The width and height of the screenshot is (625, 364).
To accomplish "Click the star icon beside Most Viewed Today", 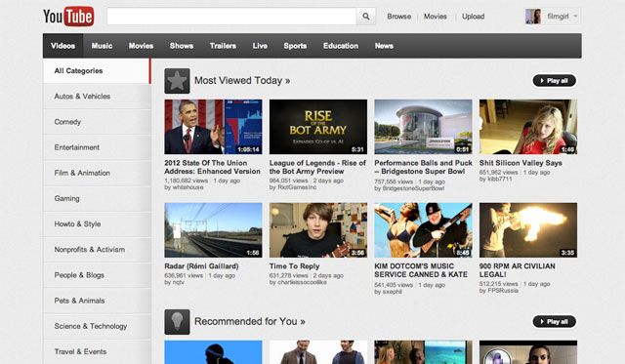I will [x=177, y=81].
